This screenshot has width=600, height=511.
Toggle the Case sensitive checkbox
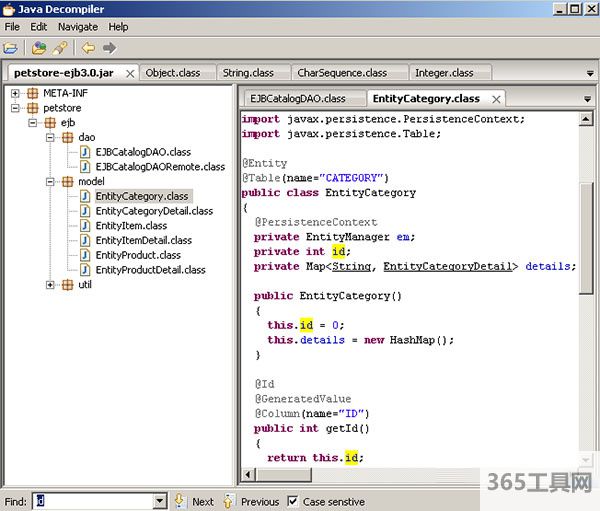point(293,501)
